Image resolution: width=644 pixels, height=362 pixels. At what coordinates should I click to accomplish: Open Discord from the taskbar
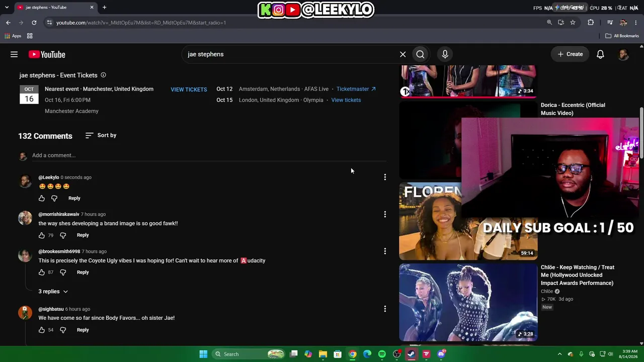441,354
